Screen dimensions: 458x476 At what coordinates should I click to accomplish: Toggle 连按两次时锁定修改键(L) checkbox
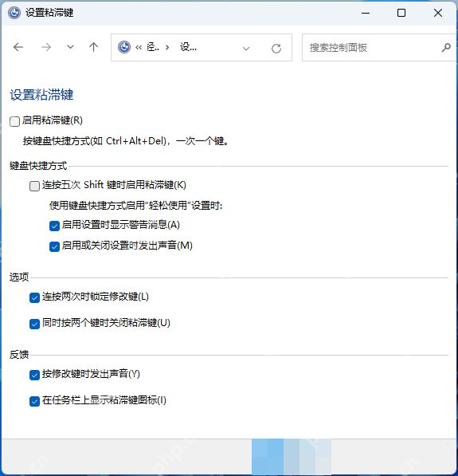[x=34, y=298]
